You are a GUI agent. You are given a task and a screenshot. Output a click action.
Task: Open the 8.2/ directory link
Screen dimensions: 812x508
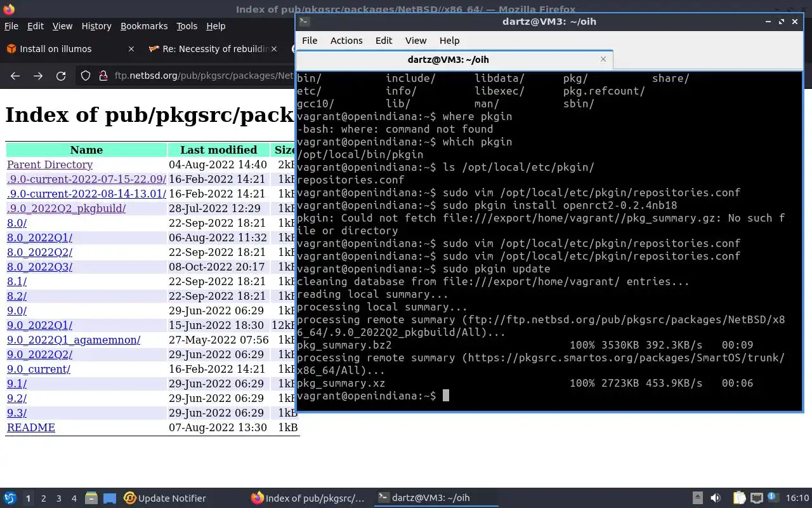[x=16, y=296]
